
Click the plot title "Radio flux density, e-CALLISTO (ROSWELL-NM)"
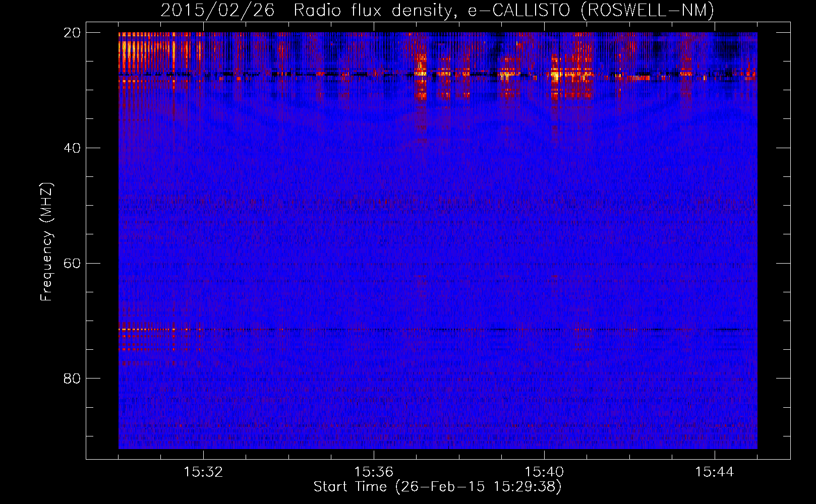coord(504,11)
